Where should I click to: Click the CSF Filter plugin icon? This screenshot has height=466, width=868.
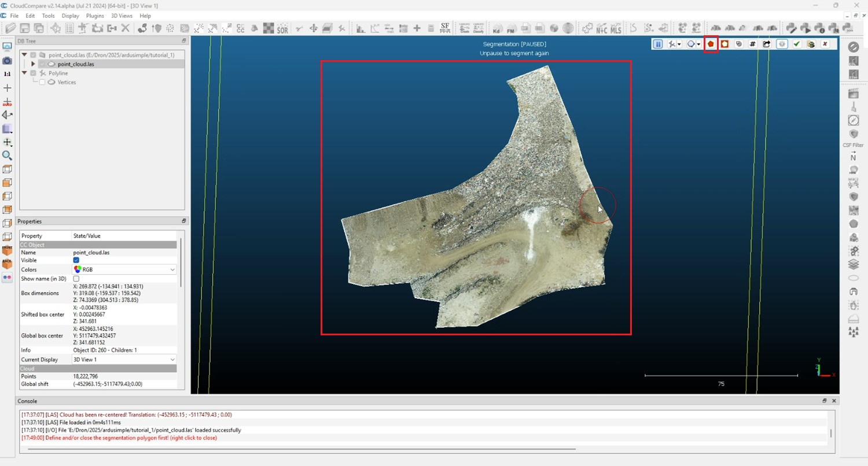(x=853, y=134)
